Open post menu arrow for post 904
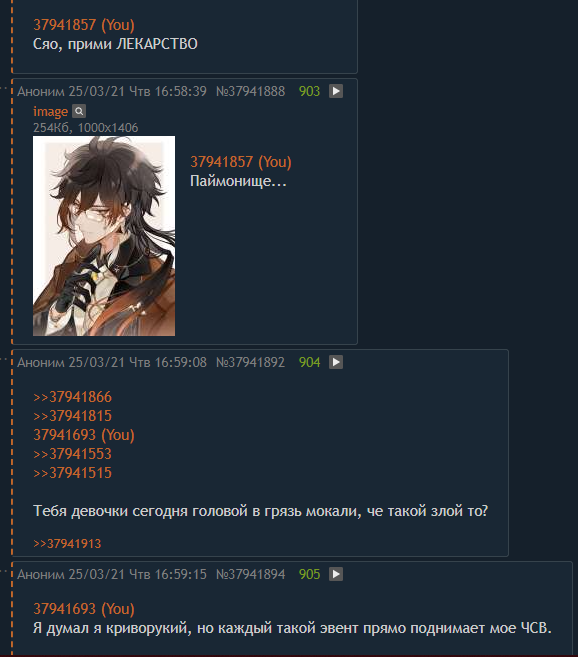 coord(336,362)
